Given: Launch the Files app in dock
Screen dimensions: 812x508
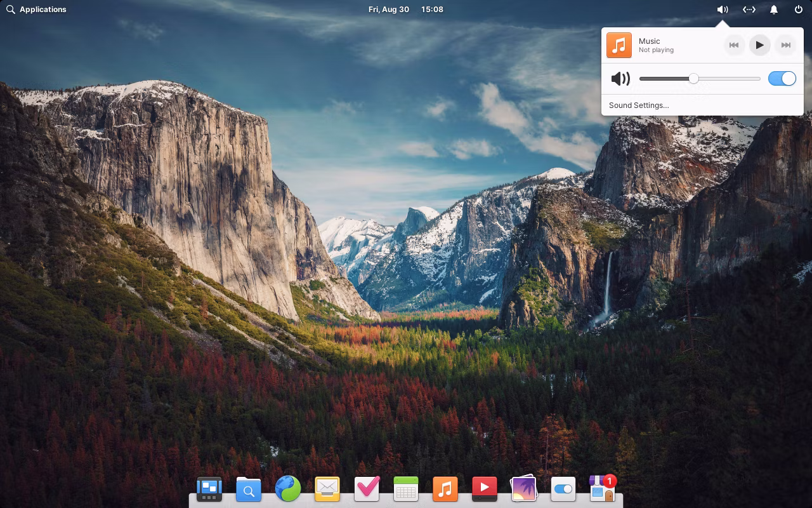Looking at the screenshot, I should pyautogui.click(x=249, y=489).
